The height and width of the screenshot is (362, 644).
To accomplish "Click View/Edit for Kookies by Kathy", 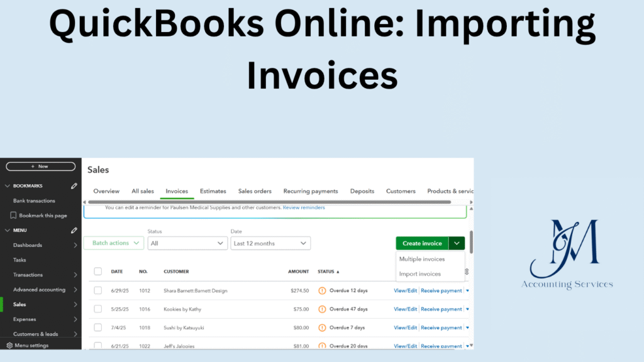I will click(x=405, y=309).
